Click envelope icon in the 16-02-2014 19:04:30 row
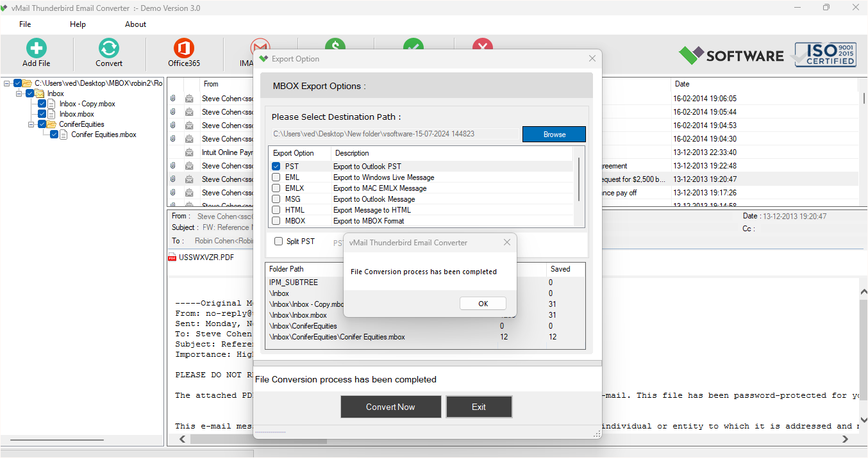Screen dimensions: 868x458 point(189,139)
